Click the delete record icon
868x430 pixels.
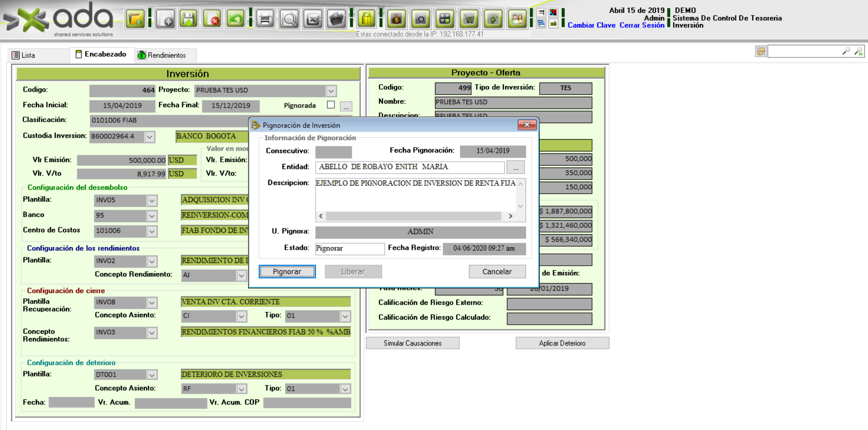[212, 19]
